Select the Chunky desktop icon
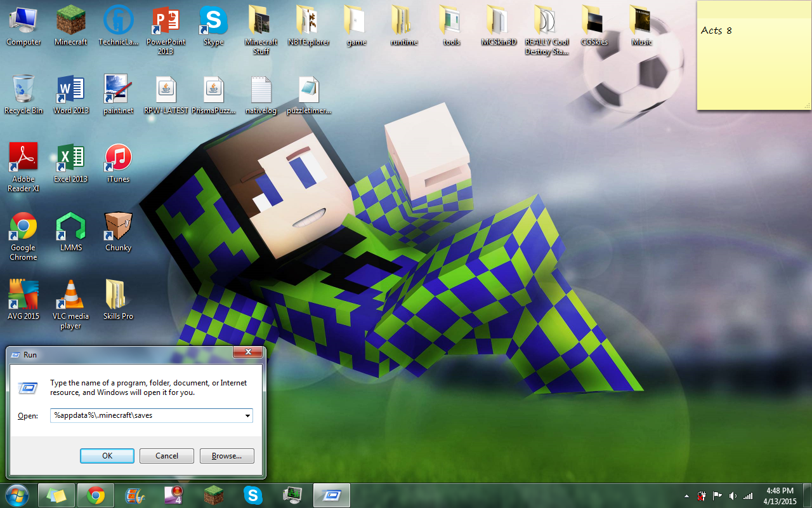 118,231
